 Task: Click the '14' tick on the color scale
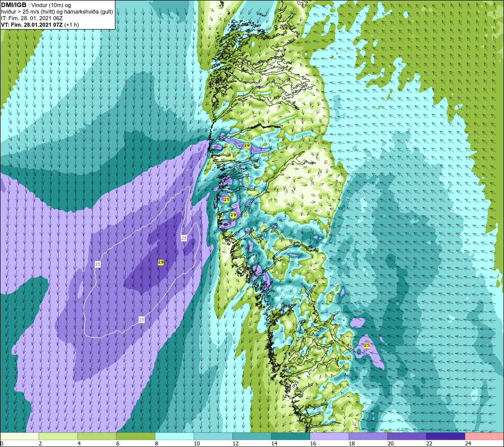coord(274,443)
